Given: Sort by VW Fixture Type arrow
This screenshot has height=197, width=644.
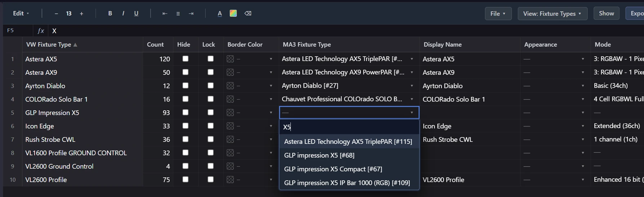Looking at the screenshot, I should 75,45.
